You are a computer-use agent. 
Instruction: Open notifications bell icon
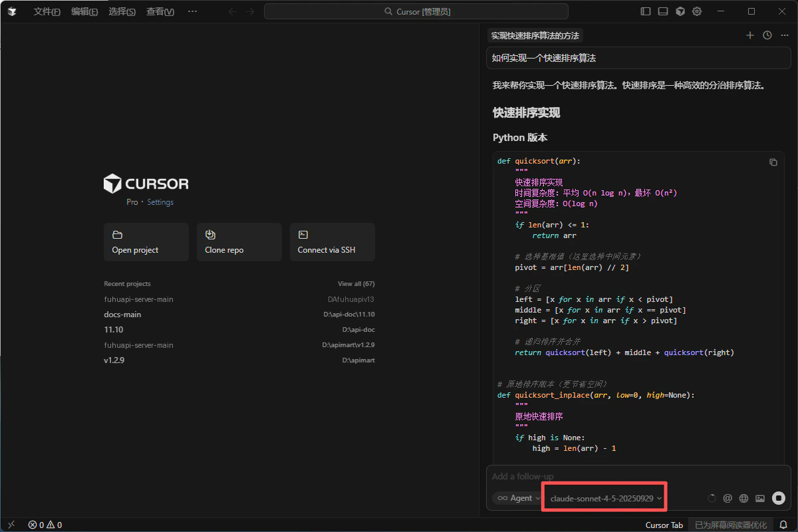point(783,525)
